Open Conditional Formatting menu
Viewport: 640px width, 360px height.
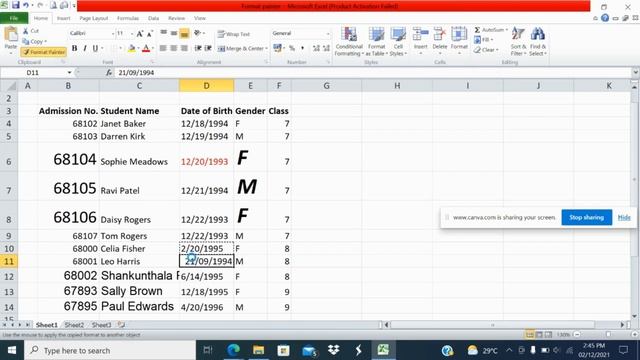coord(349,42)
